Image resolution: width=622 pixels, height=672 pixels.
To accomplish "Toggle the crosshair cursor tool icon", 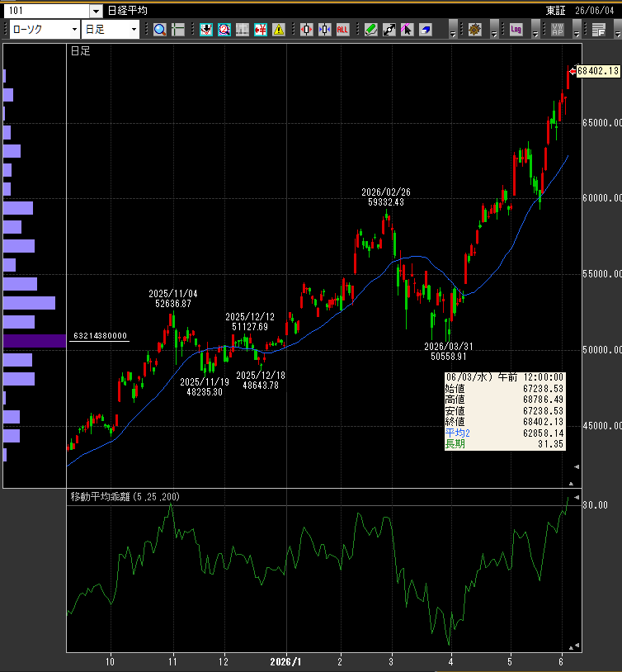I will point(178,30).
